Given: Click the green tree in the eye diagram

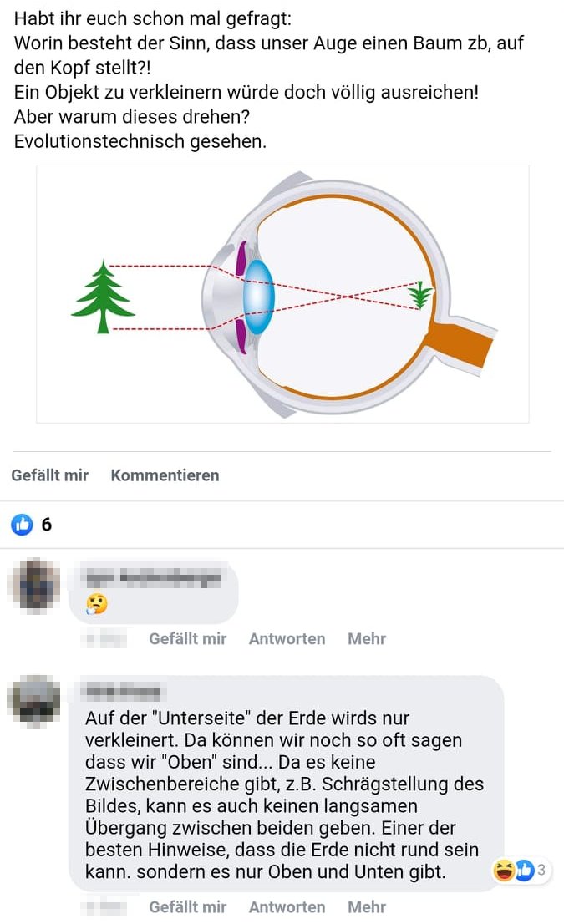Looking at the screenshot, I should (x=103, y=297).
